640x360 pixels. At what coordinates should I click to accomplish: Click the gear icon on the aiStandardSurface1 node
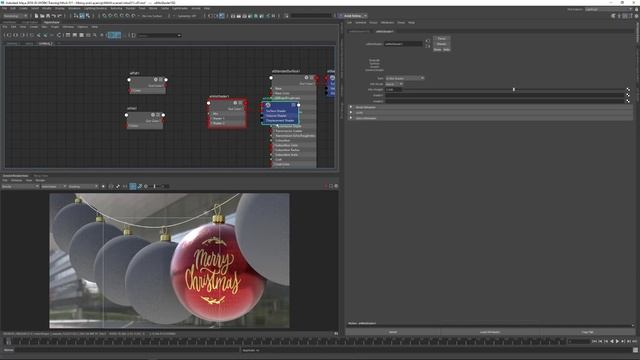point(306,78)
